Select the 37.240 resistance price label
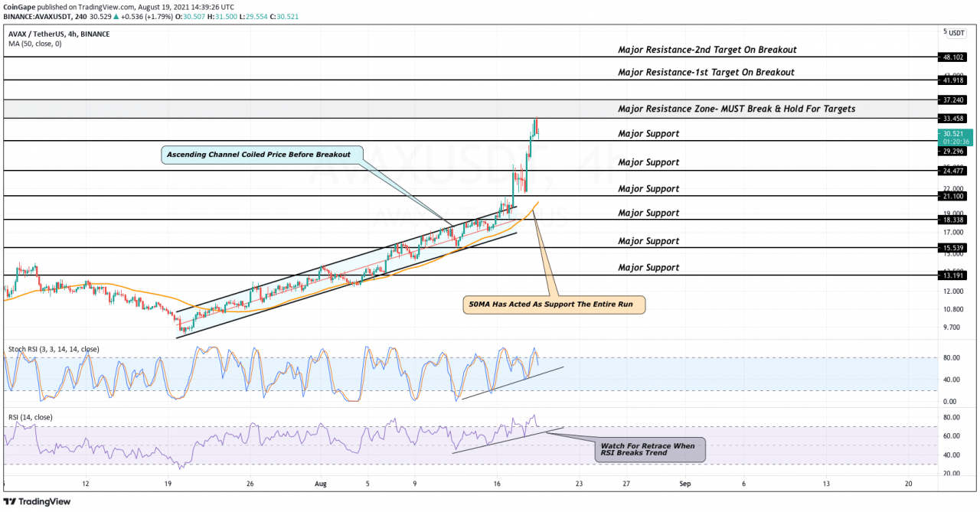Viewport: 980px width, 512px height. pos(952,99)
